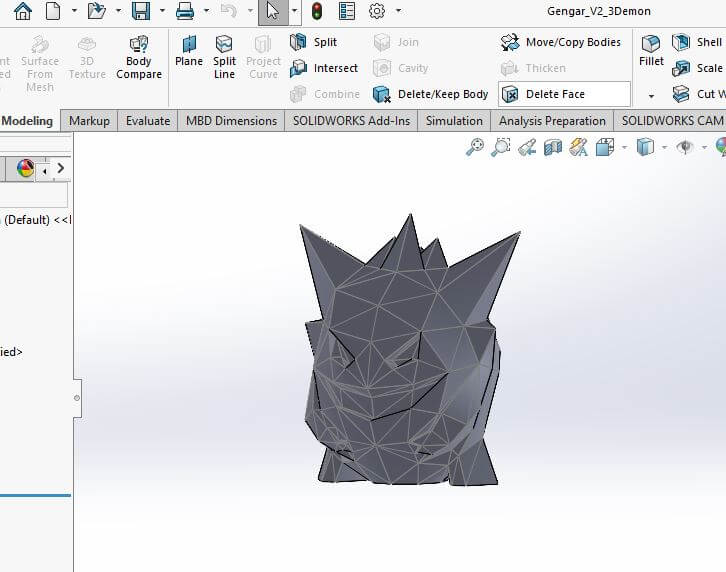This screenshot has height=572, width=726.
Task: Save the document with the floppy icon
Action: click(x=141, y=11)
